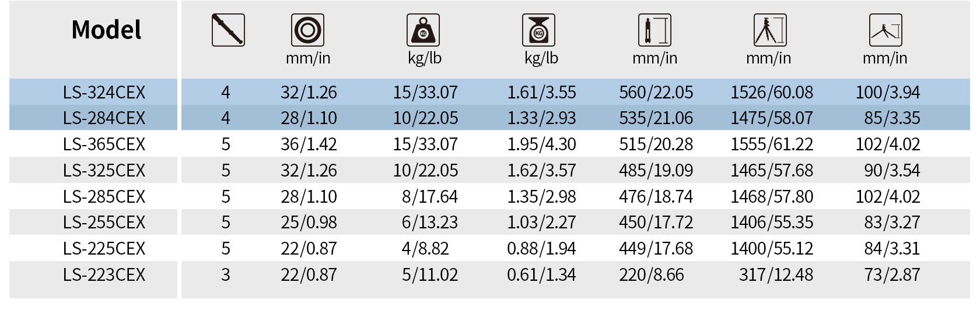The height and width of the screenshot is (335, 980).
Task: Click the 0.61/1.34 weight value
Action: (541, 274)
